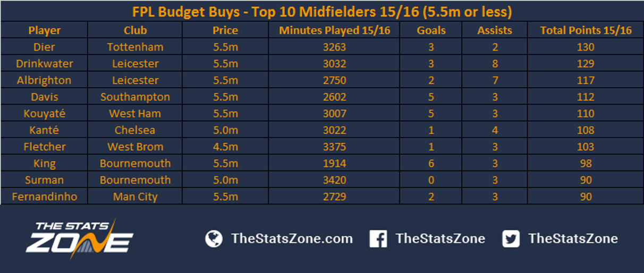This screenshot has height=273, width=644.
Task: Select the Dier player cell
Action: (45, 47)
